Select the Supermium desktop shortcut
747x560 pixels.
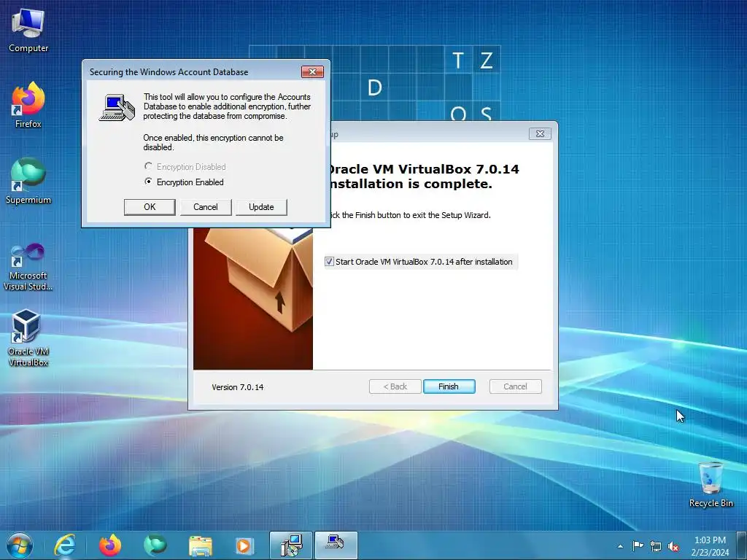(28, 181)
